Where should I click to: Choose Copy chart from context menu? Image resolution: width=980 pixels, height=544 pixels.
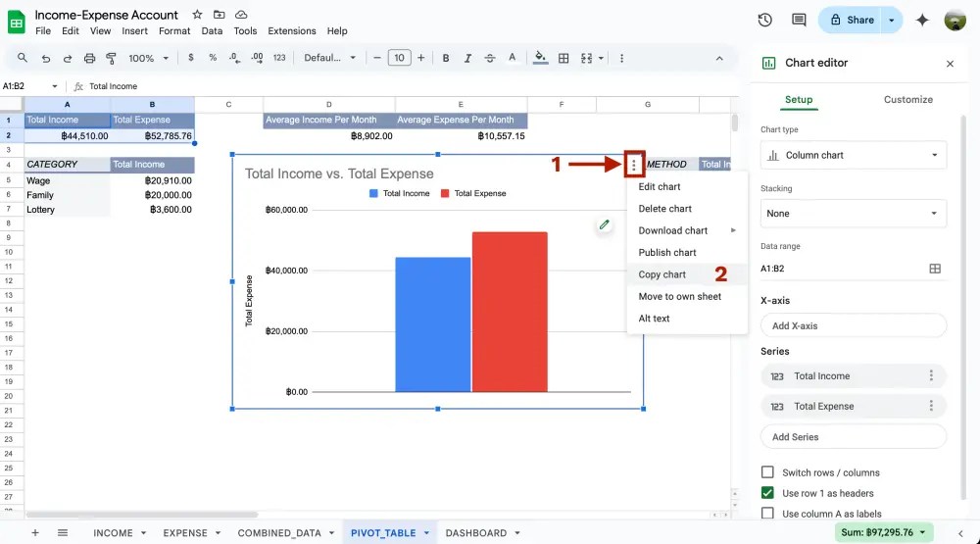point(662,274)
